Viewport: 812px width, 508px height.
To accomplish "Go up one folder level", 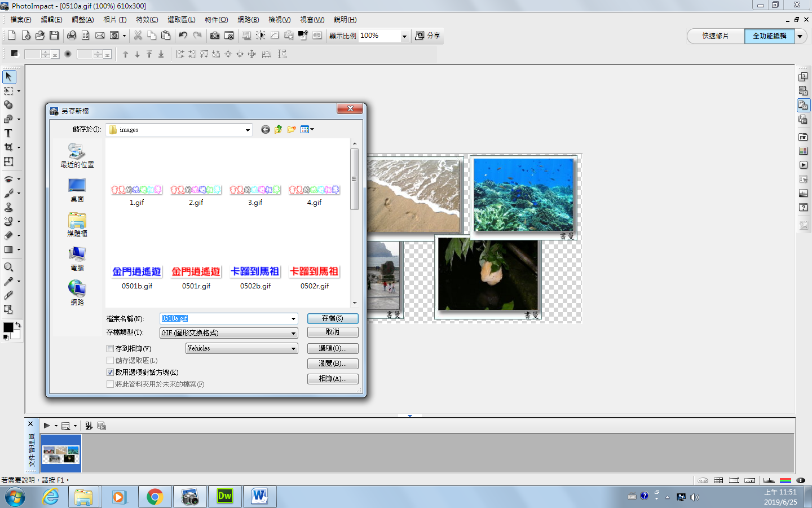I will click(279, 130).
